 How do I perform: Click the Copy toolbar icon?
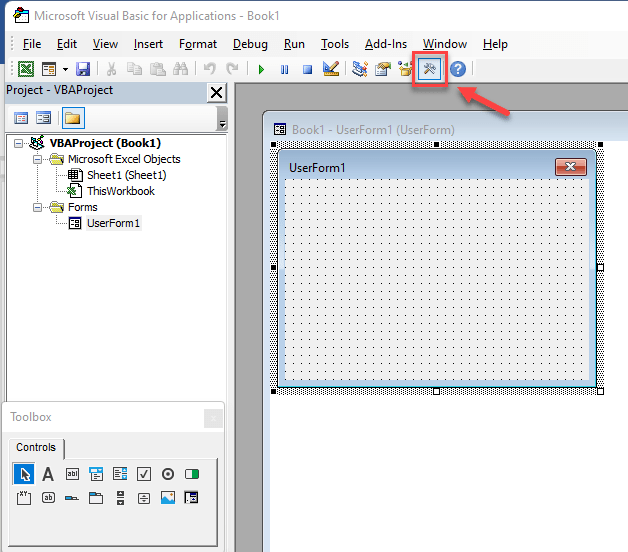click(134, 69)
